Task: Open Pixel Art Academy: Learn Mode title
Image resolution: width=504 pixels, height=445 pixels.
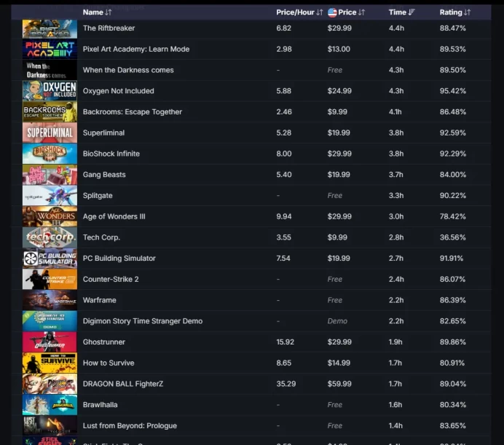Action: 136,50
